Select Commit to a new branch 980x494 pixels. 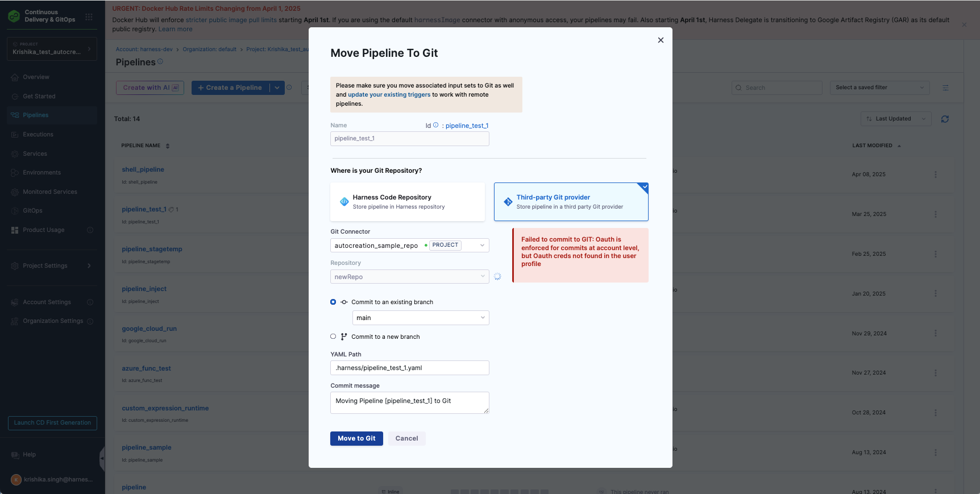[333, 337]
